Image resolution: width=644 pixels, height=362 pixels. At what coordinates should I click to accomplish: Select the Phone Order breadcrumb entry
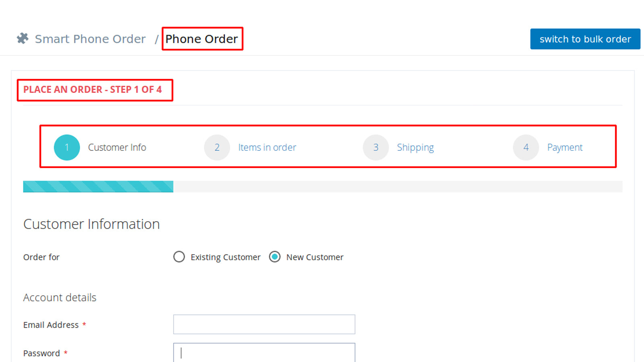pyautogui.click(x=202, y=39)
